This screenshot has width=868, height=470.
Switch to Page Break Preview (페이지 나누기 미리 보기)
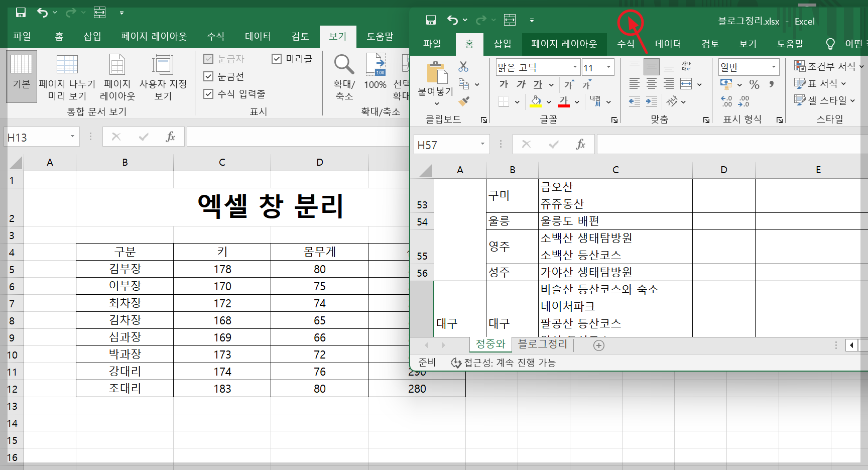pyautogui.click(x=67, y=76)
